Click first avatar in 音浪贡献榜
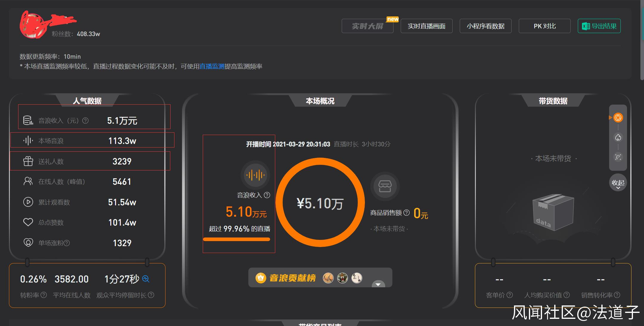Image resolution: width=644 pixels, height=326 pixels. [x=328, y=278]
